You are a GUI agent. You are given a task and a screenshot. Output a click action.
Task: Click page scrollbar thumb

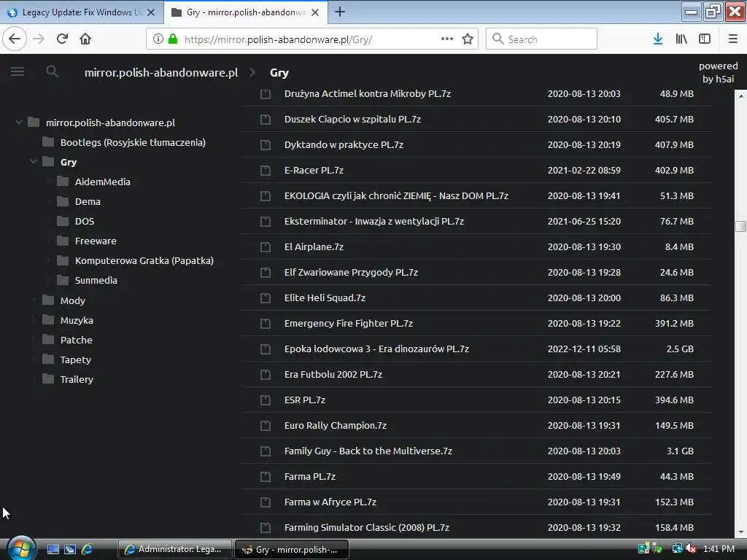point(740,226)
